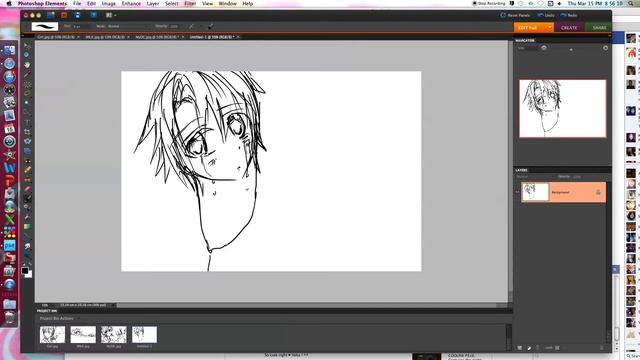The width and height of the screenshot is (640, 360).
Task: Click the brush Opacity input field
Action: pyautogui.click(x=175, y=26)
